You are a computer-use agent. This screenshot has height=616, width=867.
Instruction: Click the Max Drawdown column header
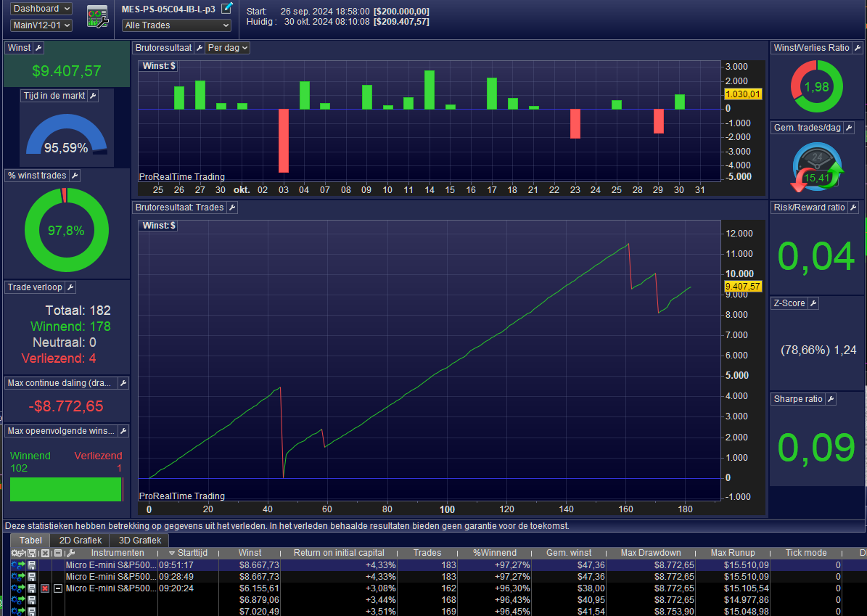point(651,553)
